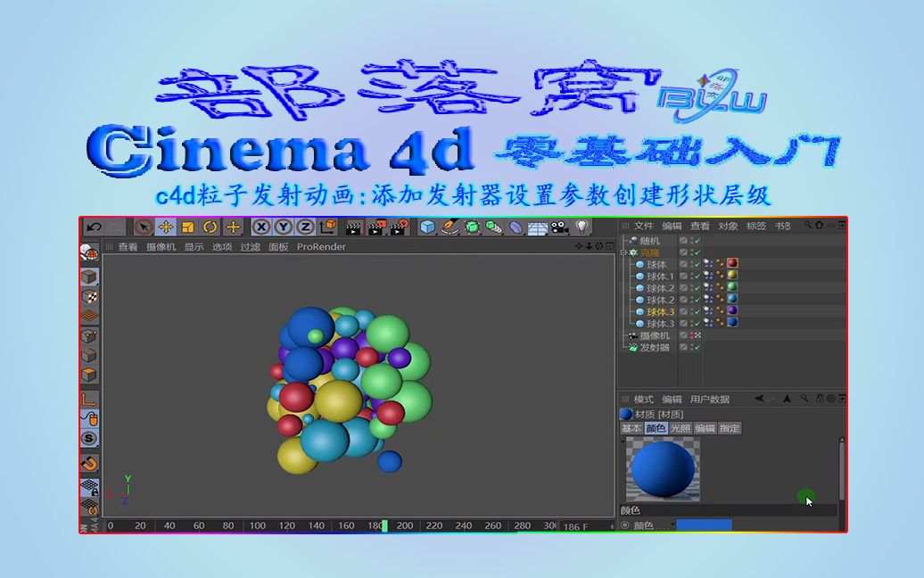924x578 pixels.
Task: Collapse the 克隆 object hierarchy
Action: [x=623, y=252]
